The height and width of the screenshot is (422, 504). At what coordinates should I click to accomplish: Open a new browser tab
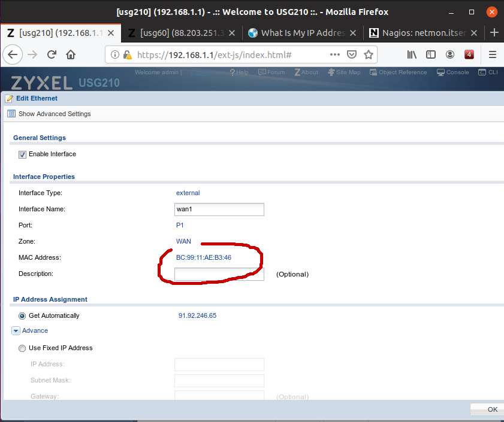pyautogui.click(x=494, y=32)
